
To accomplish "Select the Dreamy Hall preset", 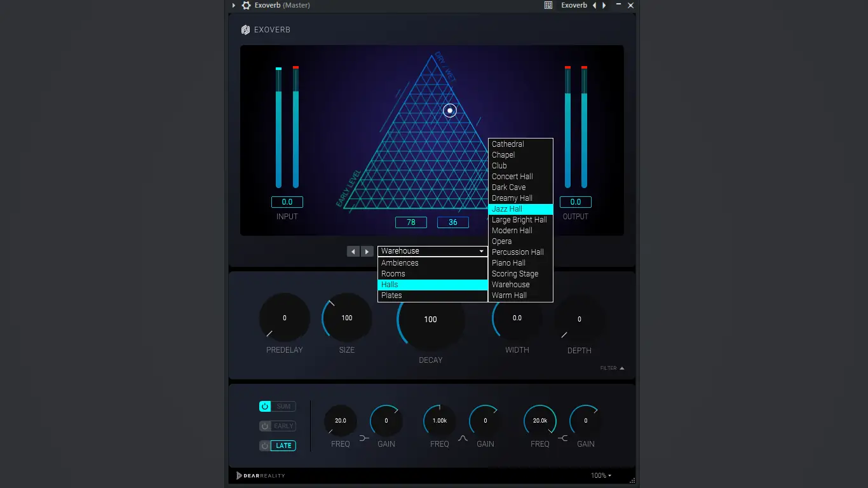I will [520, 198].
